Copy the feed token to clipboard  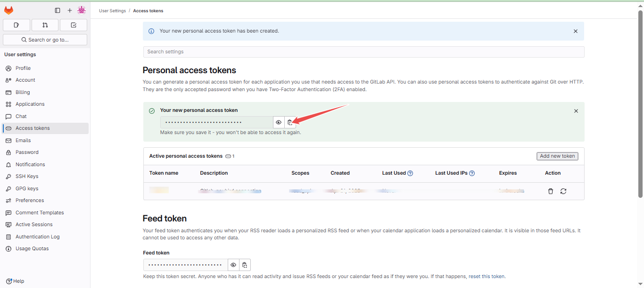(x=245, y=265)
